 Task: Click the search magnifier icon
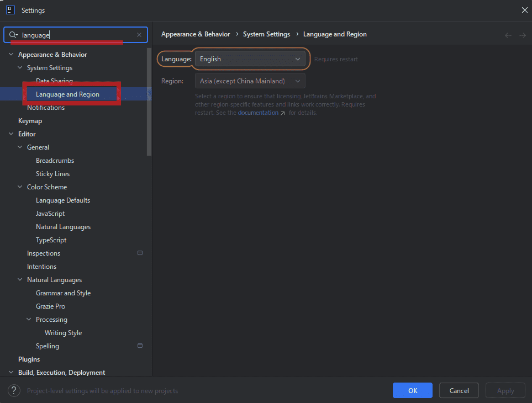click(x=13, y=35)
